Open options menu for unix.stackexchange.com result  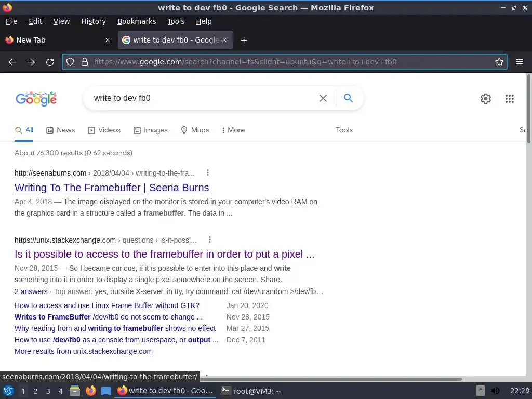[210, 240]
